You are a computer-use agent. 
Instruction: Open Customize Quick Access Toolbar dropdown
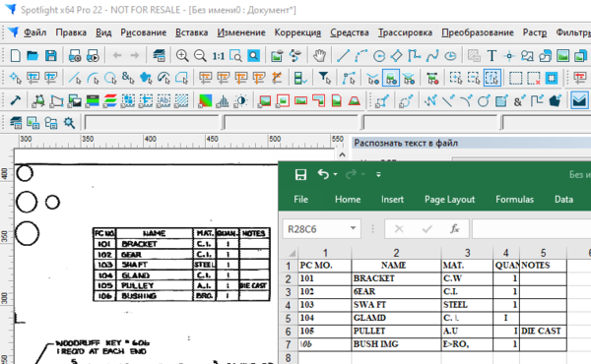pos(378,174)
